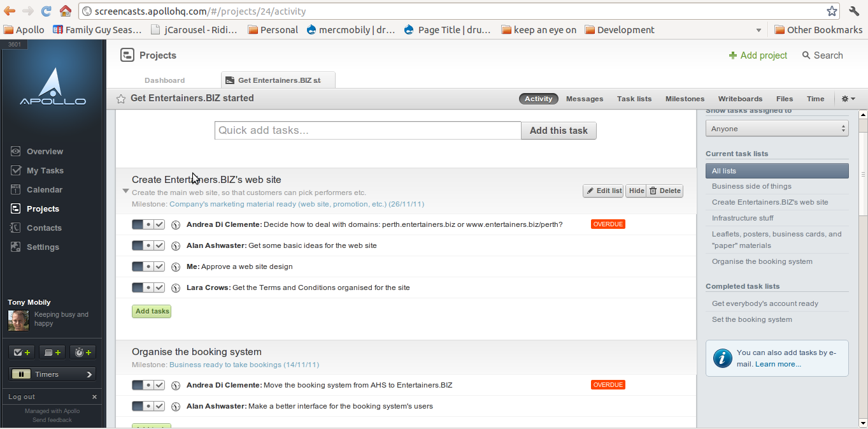
Task: Switch to the Milestones tab
Action: pos(685,98)
